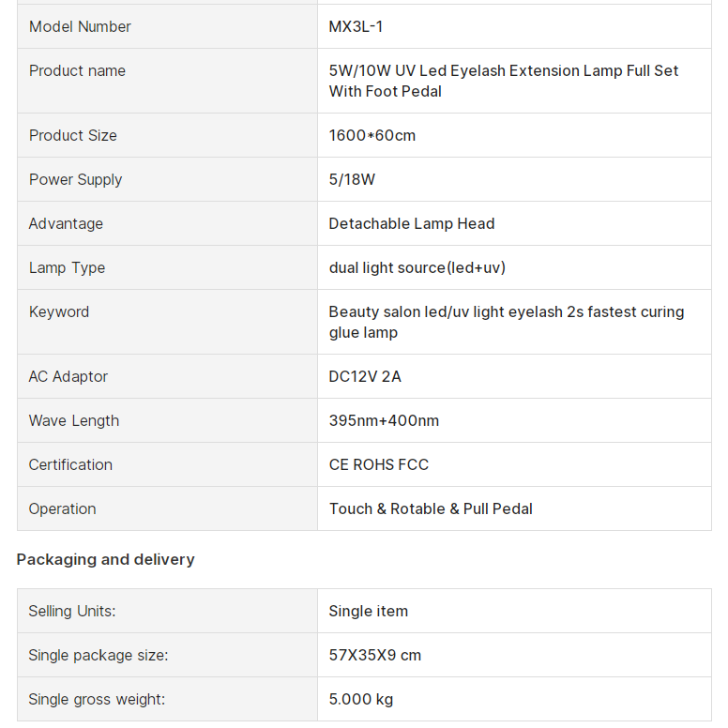Click the CE ROHS FCC certification value
Viewport: 728px width, 728px height.
[x=378, y=464]
